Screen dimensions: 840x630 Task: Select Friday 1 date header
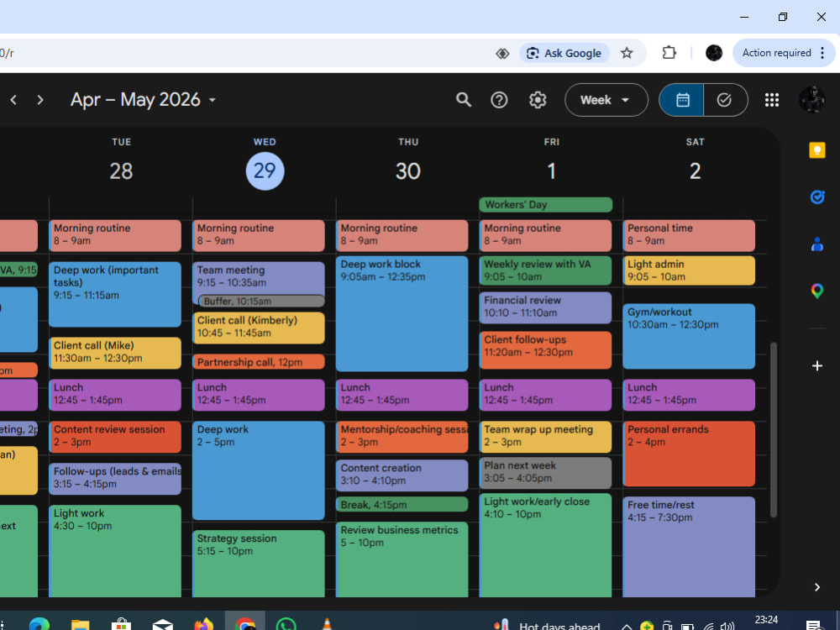pos(552,171)
